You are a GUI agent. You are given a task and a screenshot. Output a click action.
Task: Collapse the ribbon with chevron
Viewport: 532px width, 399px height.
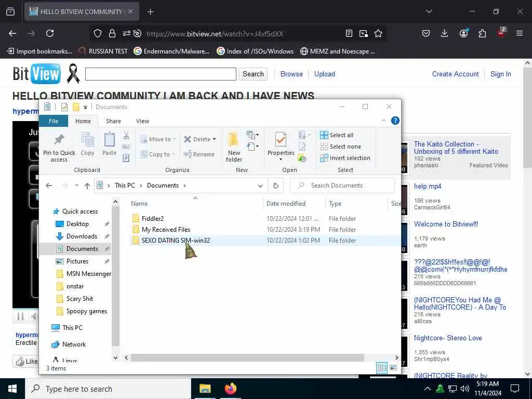tap(384, 121)
